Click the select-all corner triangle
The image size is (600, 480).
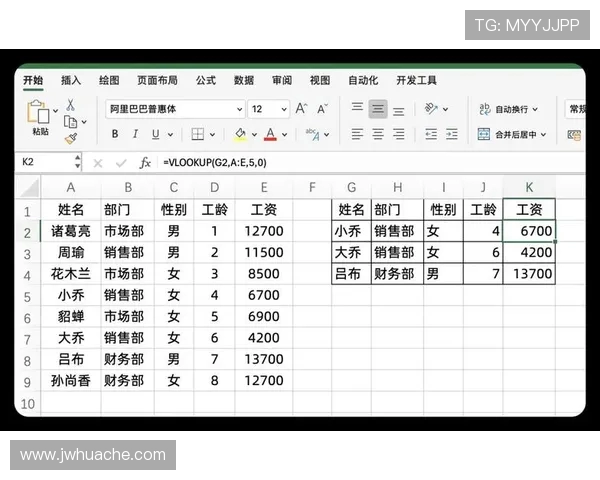(x=29, y=188)
